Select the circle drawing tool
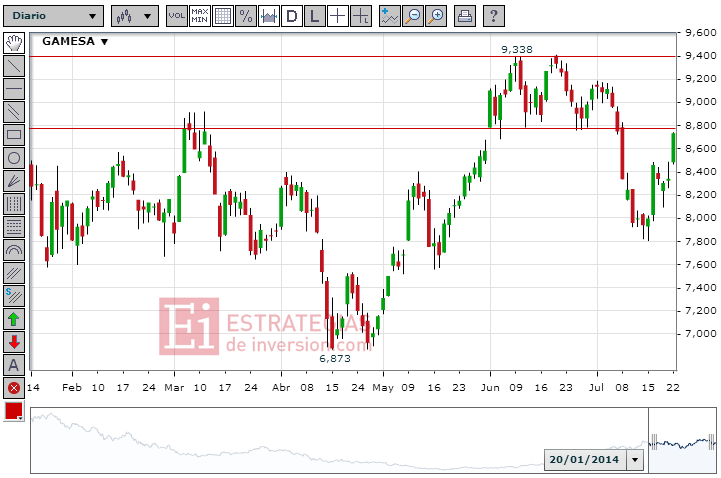The width and height of the screenshot is (721, 478). pyautogui.click(x=14, y=158)
